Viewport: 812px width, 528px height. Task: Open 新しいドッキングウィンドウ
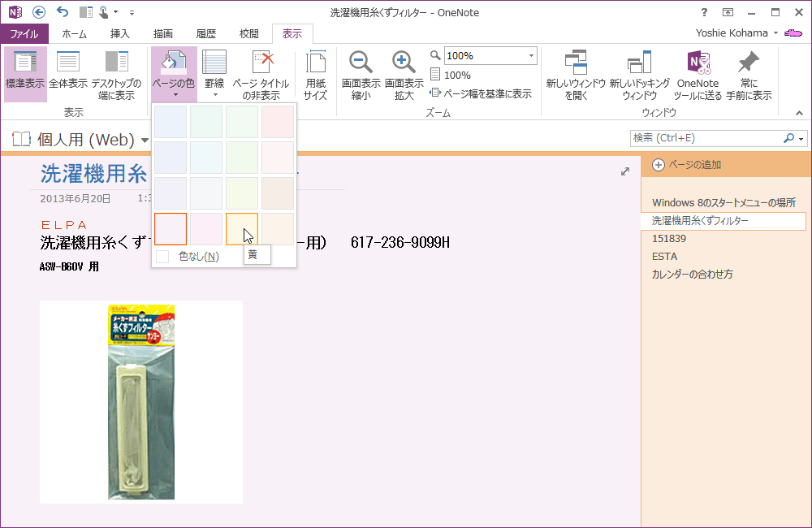point(640,74)
